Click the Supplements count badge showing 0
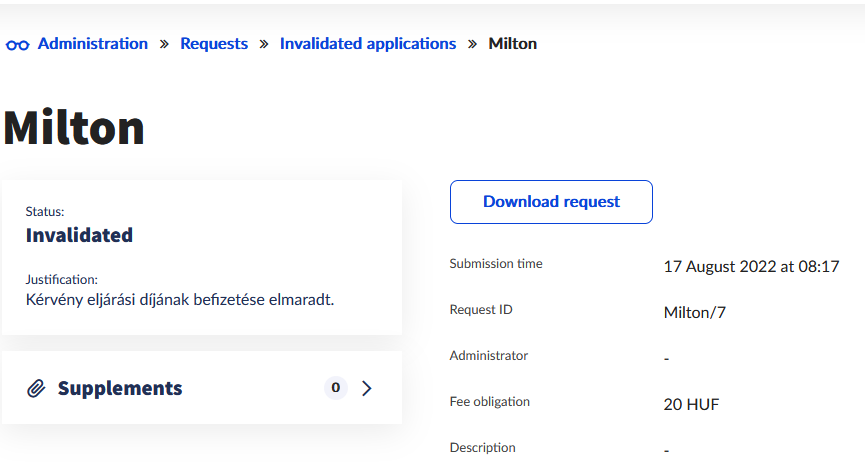This screenshot has height=473, width=865. pos(335,388)
